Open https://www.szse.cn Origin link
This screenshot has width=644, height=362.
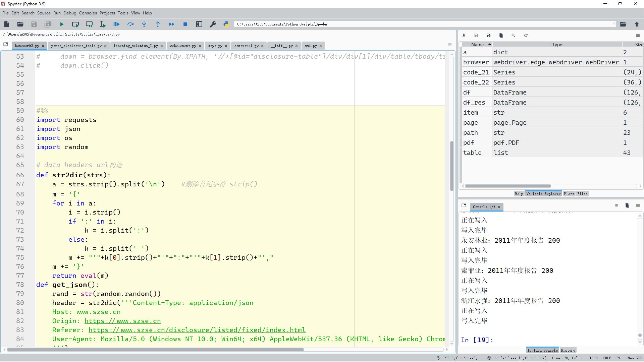(122, 321)
